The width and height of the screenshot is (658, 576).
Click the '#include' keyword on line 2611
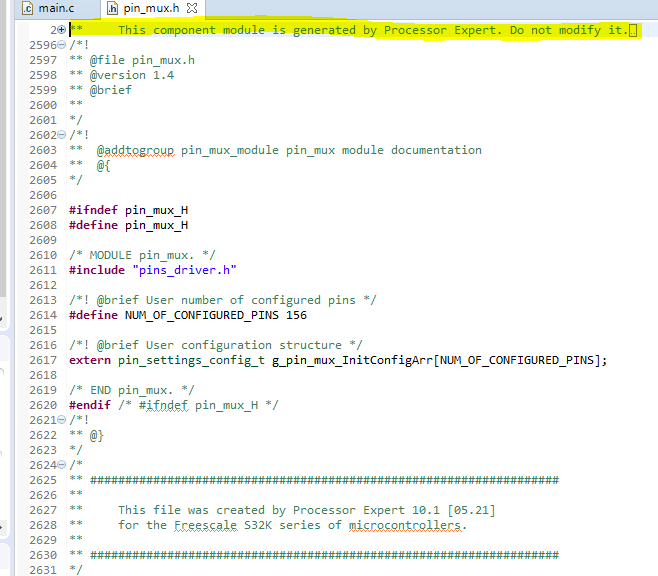click(97, 270)
